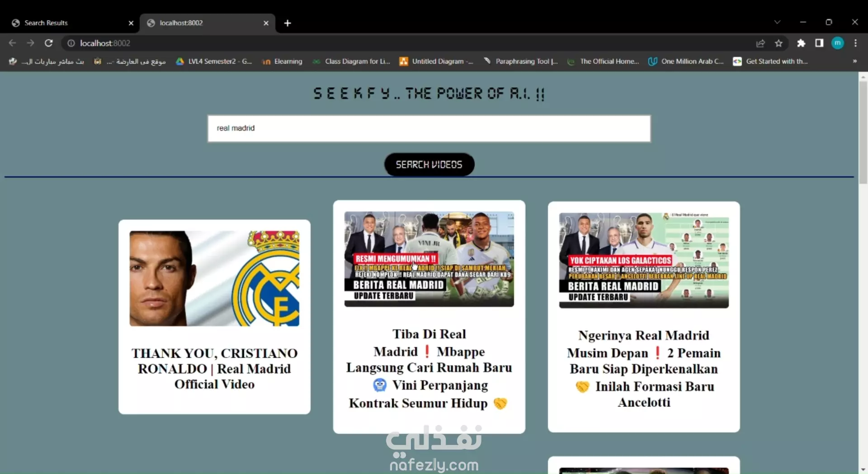Viewport: 868px width, 474px height.
Task: Go back using the browser back arrow
Action: [13, 43]
